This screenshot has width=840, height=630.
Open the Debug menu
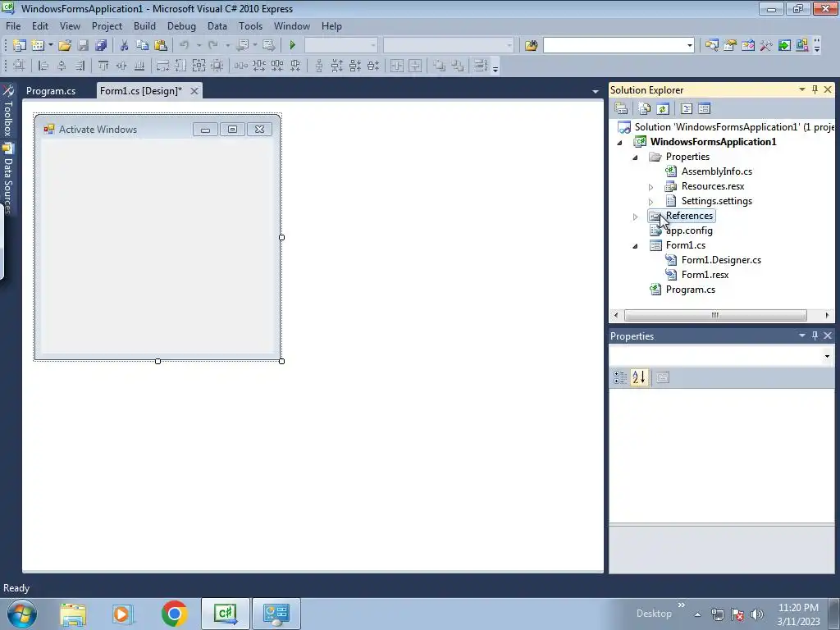point(181,25)
